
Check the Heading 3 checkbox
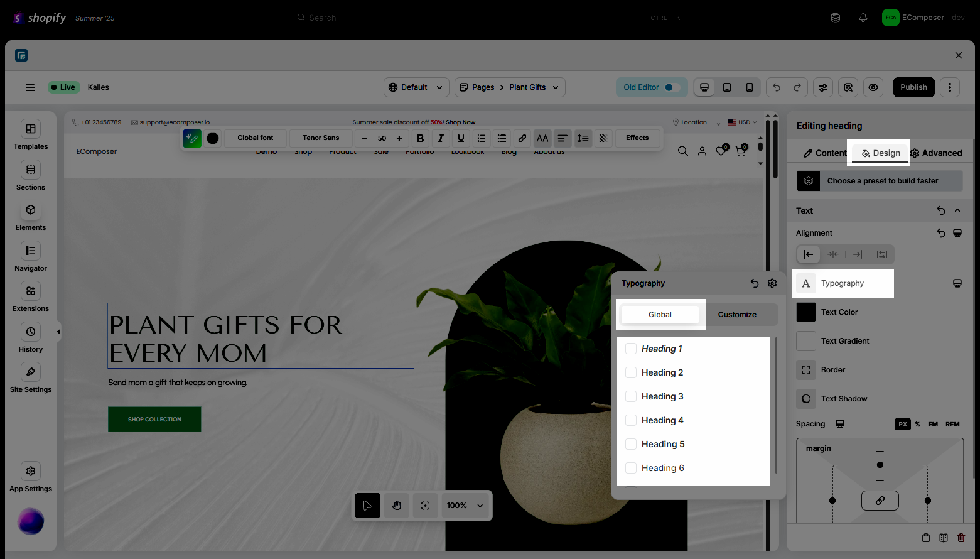point(631,396)
